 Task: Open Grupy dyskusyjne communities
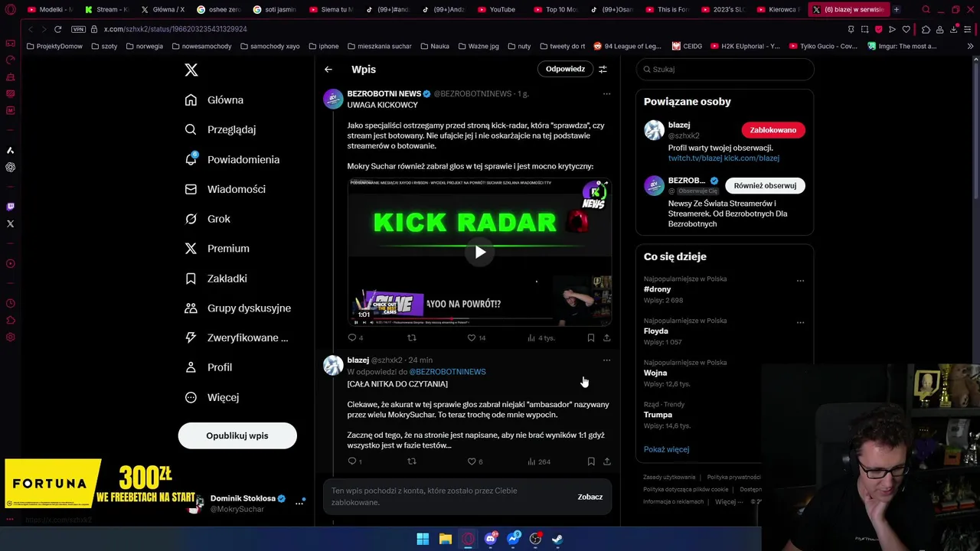coord(238,308)
